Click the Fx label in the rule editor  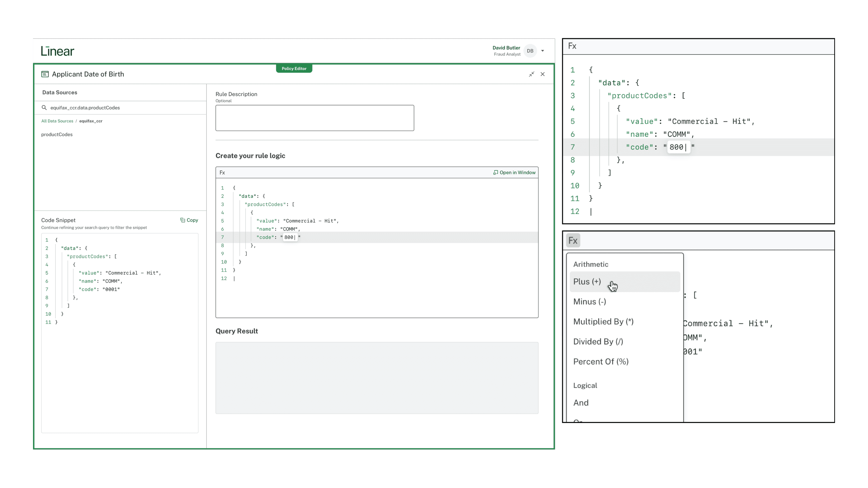coord(222,172)
